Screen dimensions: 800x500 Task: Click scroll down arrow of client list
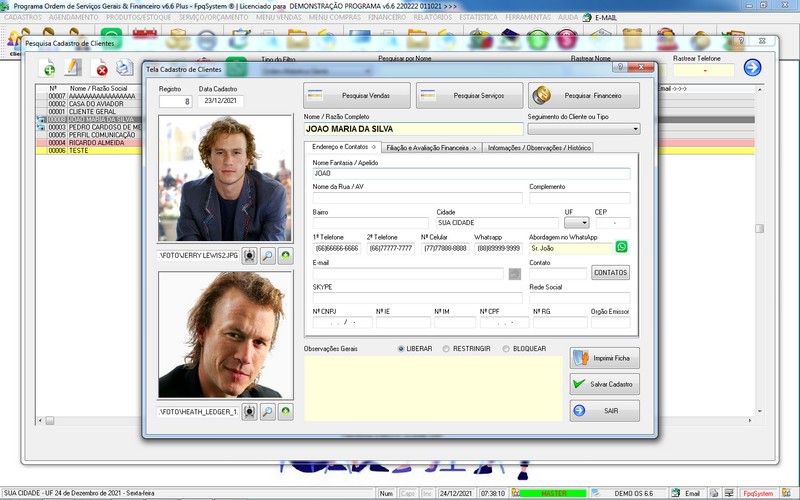(x=760, y=411)
